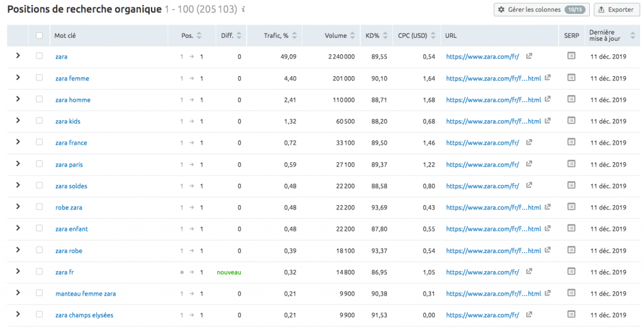The height and width of the screenshot is (327, 644).
Task: Open SERP snapshot for zara robe row
Action: 571,250
